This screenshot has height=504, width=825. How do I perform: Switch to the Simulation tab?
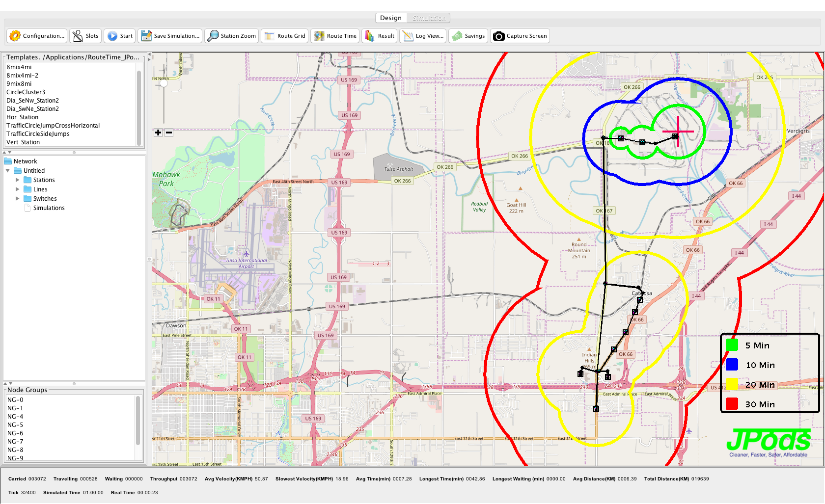(x=429, y=18)
